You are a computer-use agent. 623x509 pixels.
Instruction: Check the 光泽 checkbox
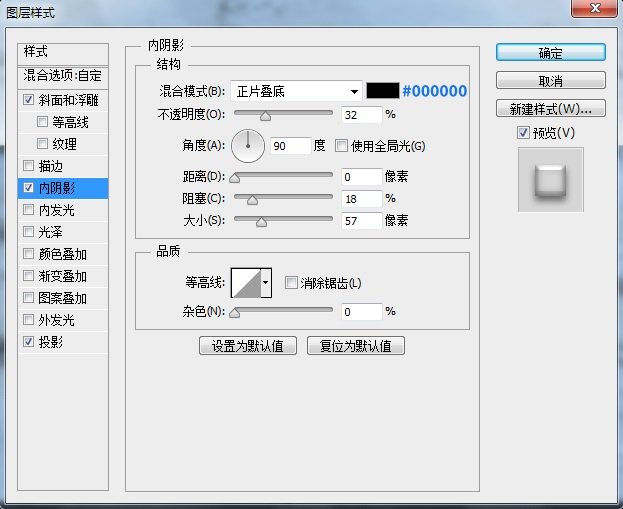(28, 231)
